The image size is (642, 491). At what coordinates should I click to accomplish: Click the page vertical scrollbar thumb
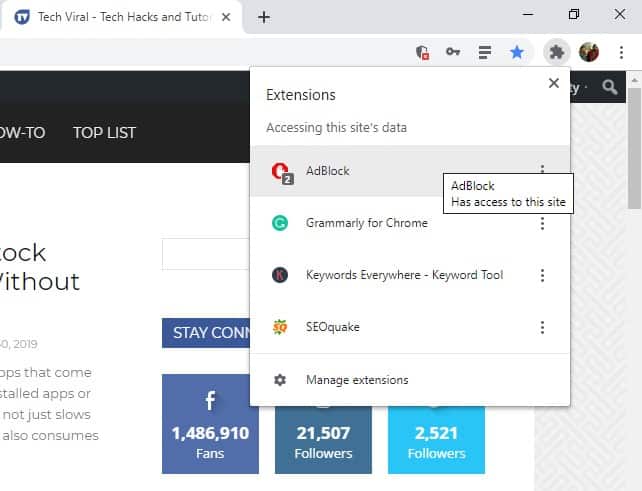point(634,147)
